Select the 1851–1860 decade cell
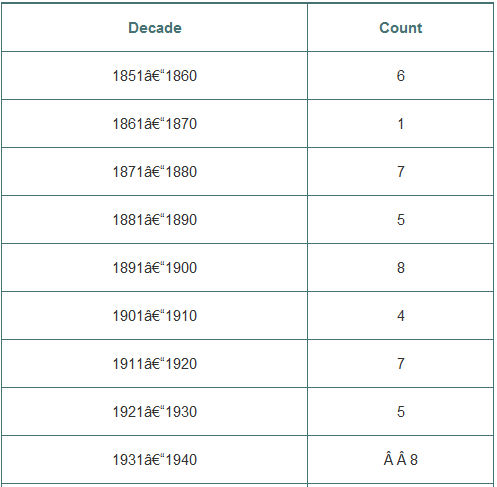 coord(155,76)
